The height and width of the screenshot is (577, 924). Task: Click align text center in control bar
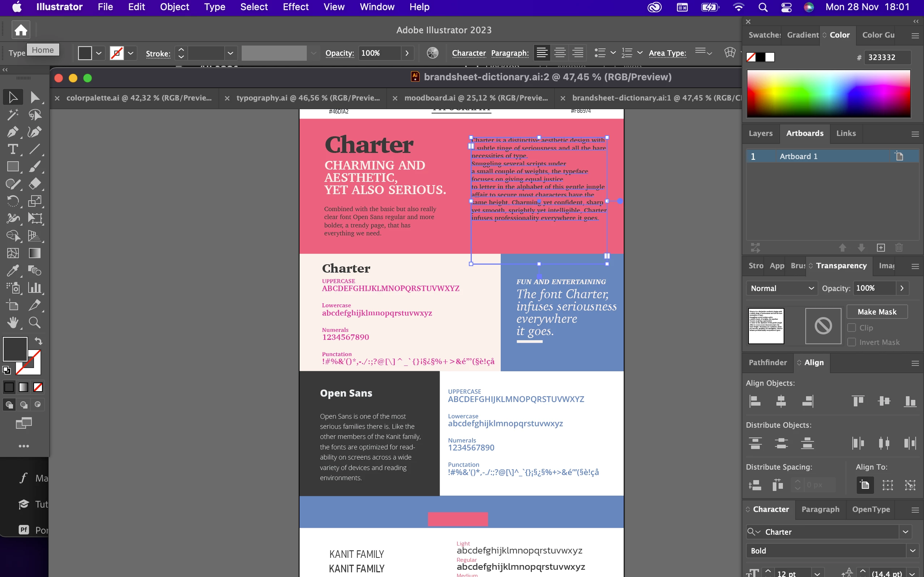(x=560, y=53)
